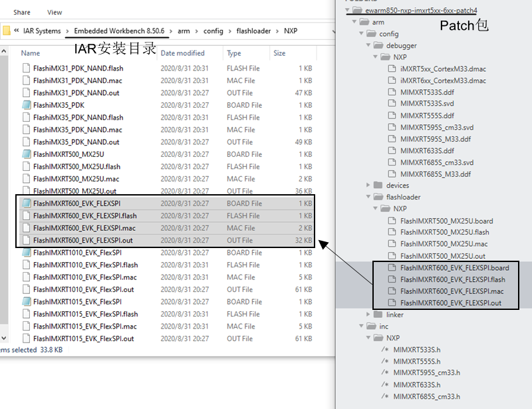Image resolution: width=532 pixels, height=409 pixels.
Task: Click file name FlashIMXRT1010_EVK_FlexSPI.mac
Action: tap(85, 277)
